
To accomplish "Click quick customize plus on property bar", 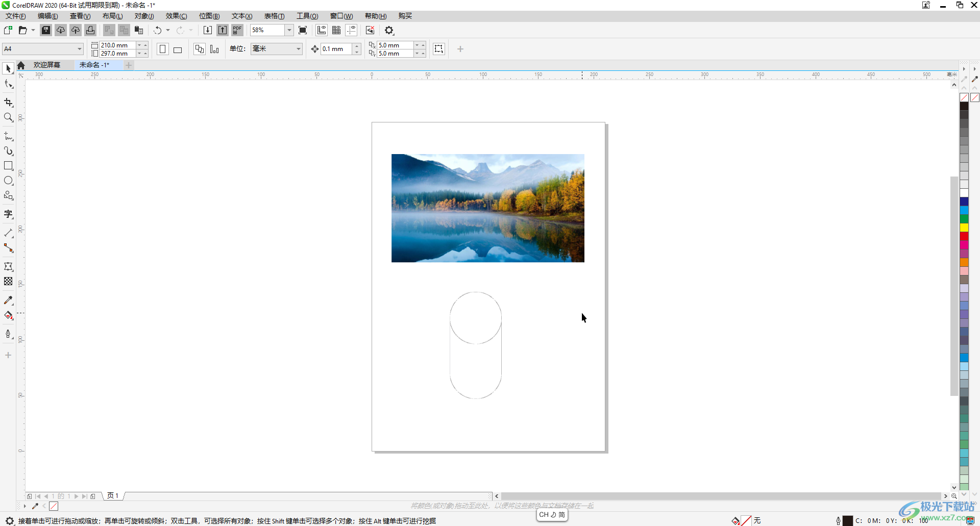I will coord(460,49).
